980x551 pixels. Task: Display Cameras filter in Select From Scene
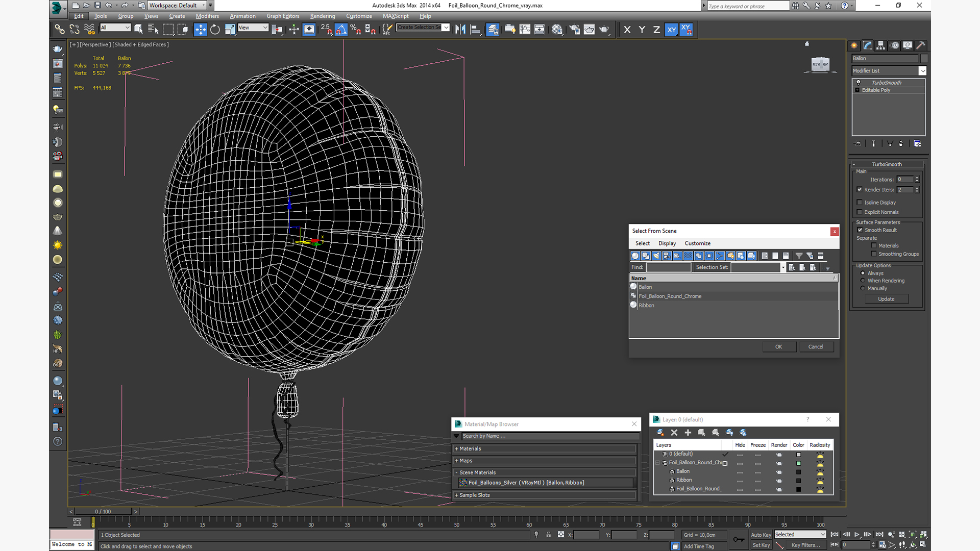[x=667, y=256]
